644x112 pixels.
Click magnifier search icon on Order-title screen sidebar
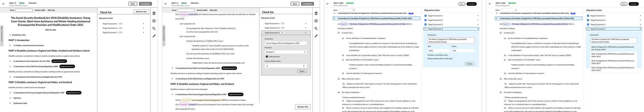(x=154, y=28)
